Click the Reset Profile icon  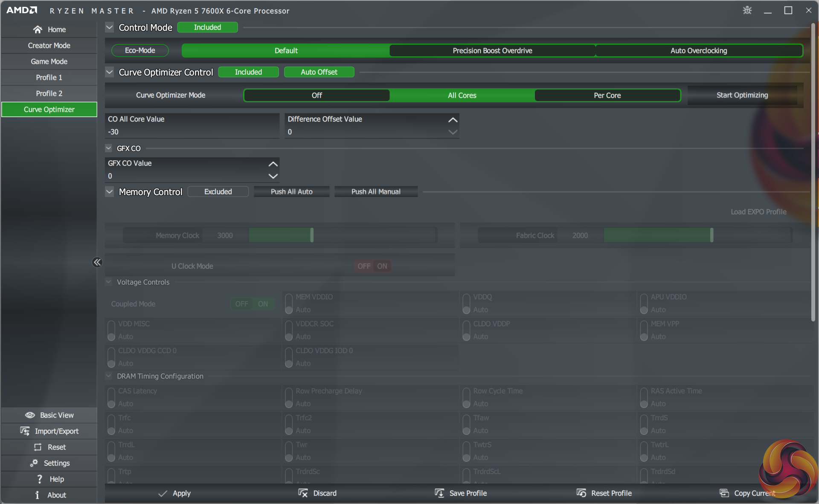(x=581, y=493)
